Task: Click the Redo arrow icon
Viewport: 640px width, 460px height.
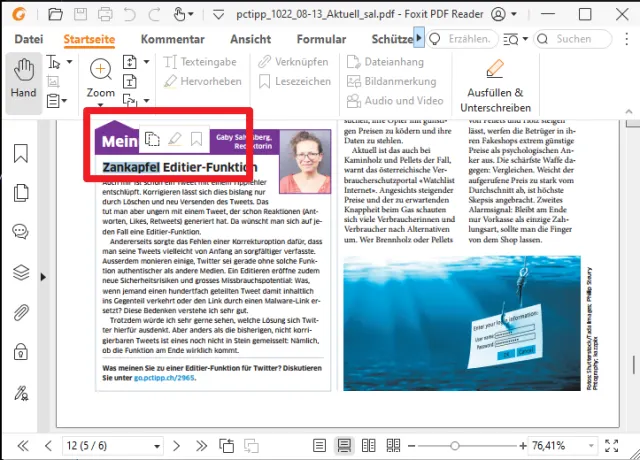Action: (x=154, y=15)
